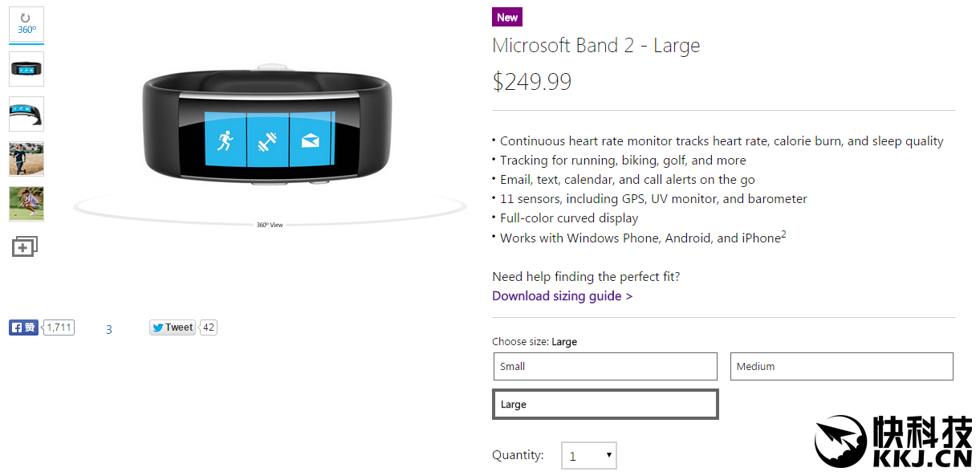Tap the mail tile on band display
980x476 pixels.
pos(311,140)
